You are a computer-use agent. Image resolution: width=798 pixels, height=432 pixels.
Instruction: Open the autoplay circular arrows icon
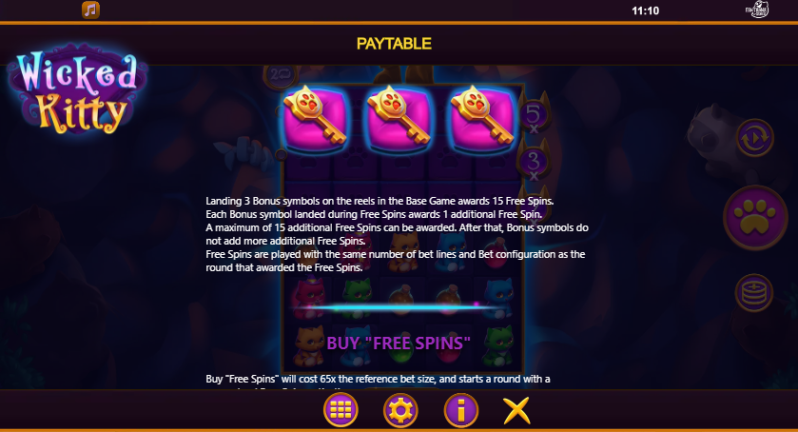click(754, 138)
